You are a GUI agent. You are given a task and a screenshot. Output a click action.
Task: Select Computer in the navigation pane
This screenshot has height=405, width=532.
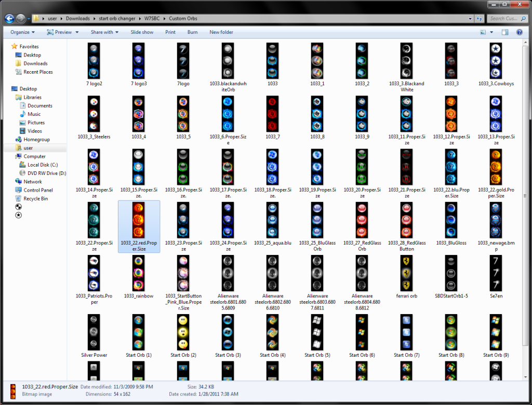tap(30, 156)
